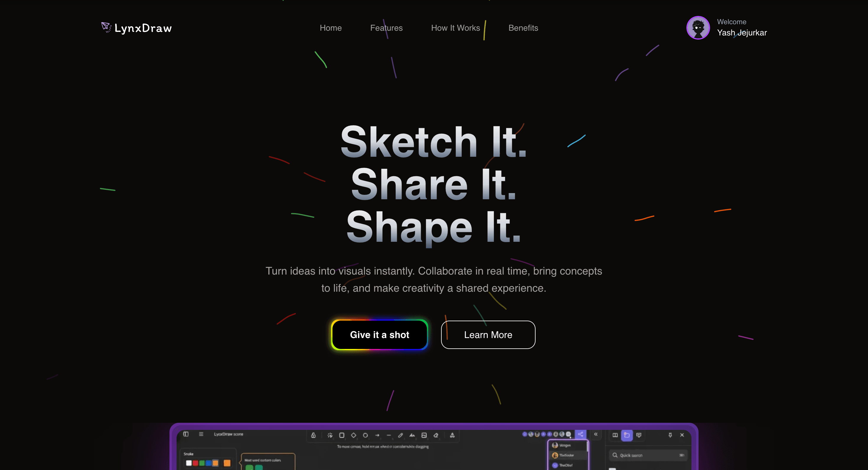Screen dimensions: 868x470
Task: Click the Yash Jejurkar profile name
Action: pyautogui.click(x=742, y=33)
